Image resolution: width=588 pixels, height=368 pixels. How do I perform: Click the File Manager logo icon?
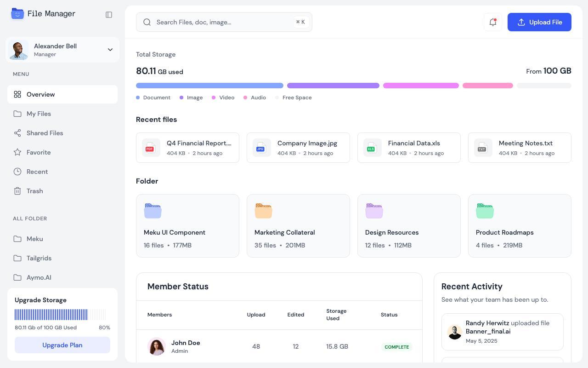[17, 14]
